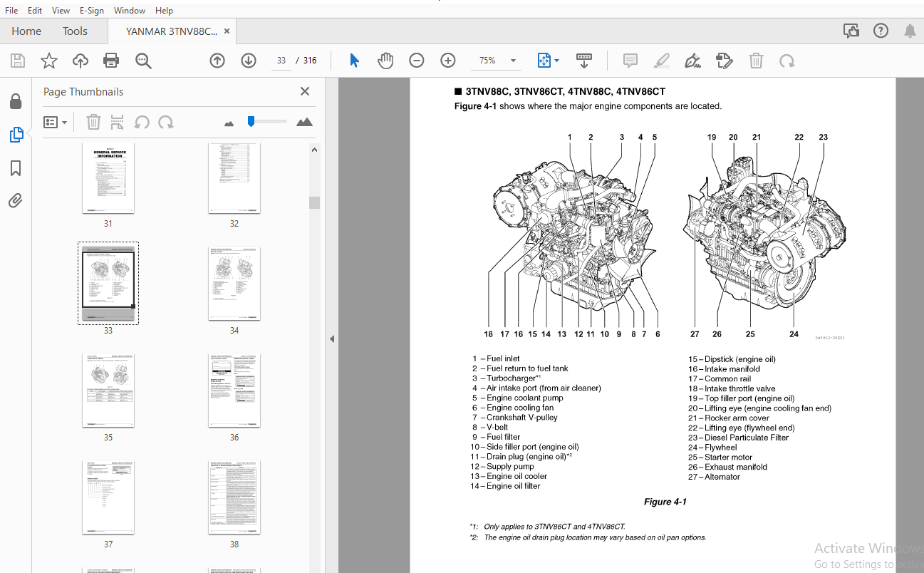The image size is (924, 573).
Task: Bookmark file with the star icon
Action: tap(48, 61)
